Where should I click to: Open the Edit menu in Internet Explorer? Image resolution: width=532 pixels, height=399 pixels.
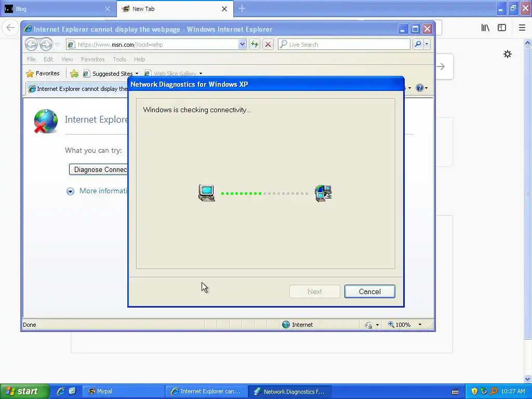tap(48, 59)
